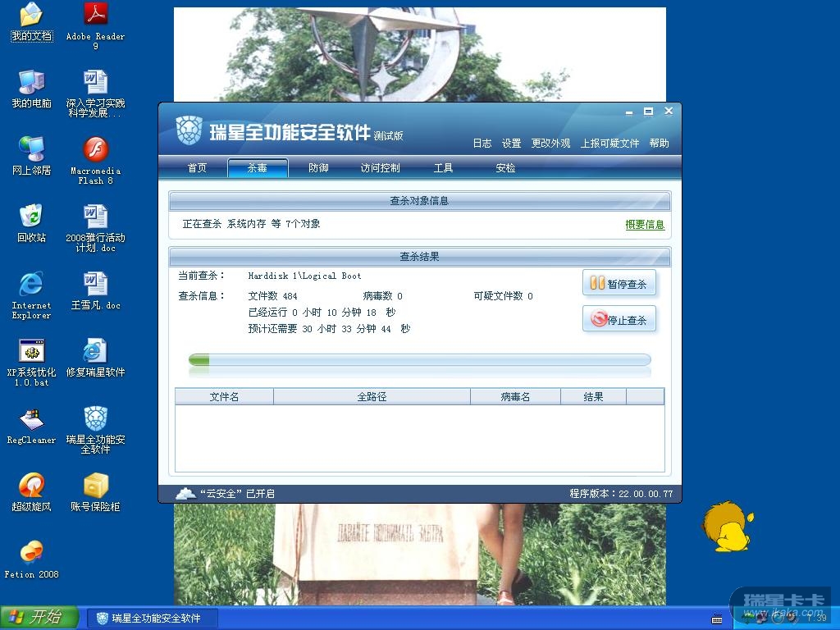Select the 2008雅行活动计划.doc file icon
The image size is (840, 630).
point(95,228)
